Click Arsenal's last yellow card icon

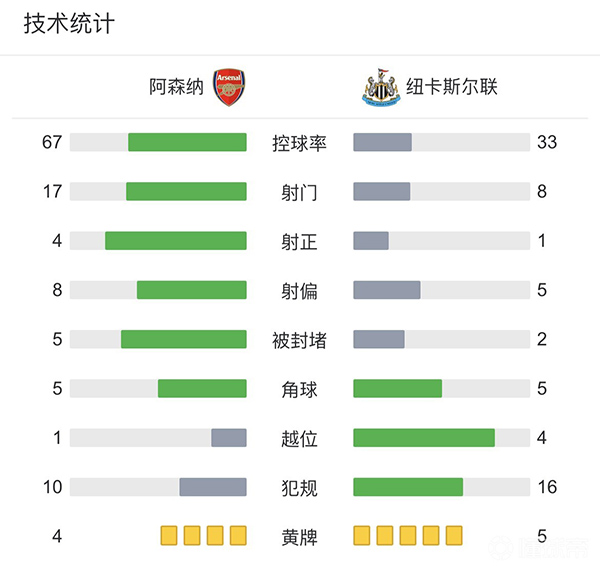click(x=238, y=535)
